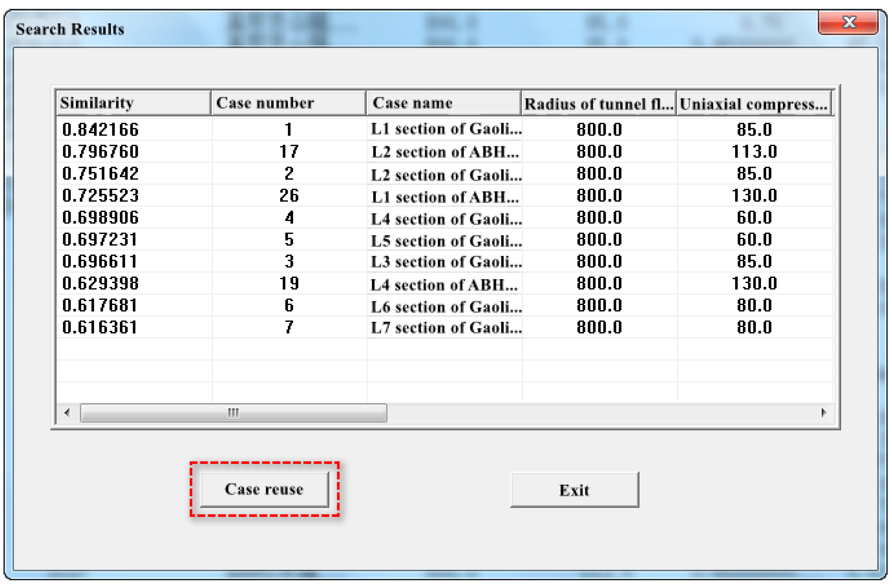Select row with similarity 0.751642

pos(100,174)
